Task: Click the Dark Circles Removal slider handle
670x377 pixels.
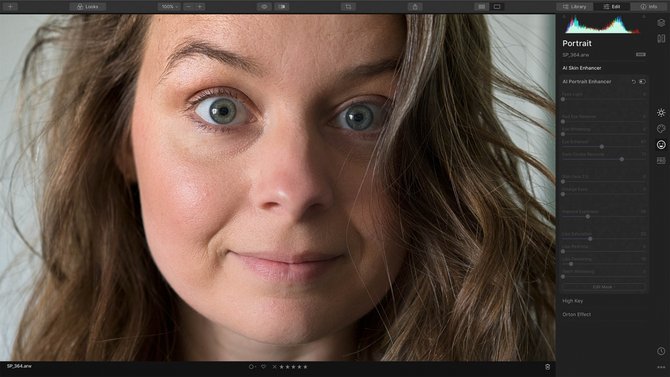Action: [622, 159]
